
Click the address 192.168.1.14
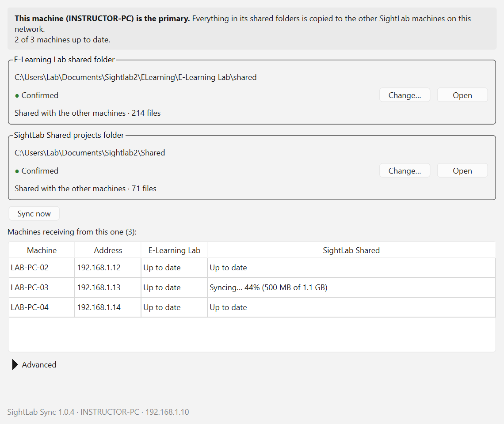108,307
